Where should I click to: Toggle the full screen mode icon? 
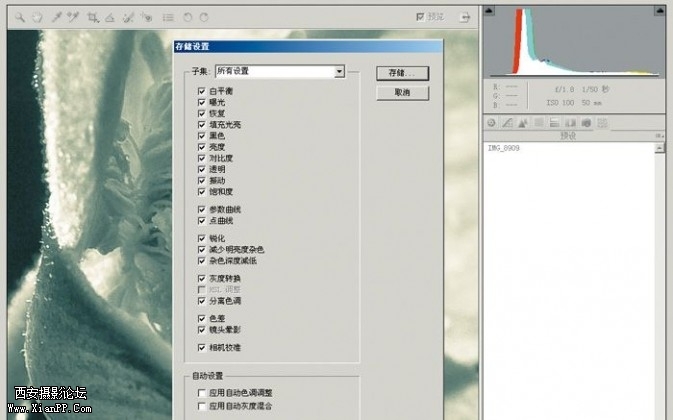(464, 17)
